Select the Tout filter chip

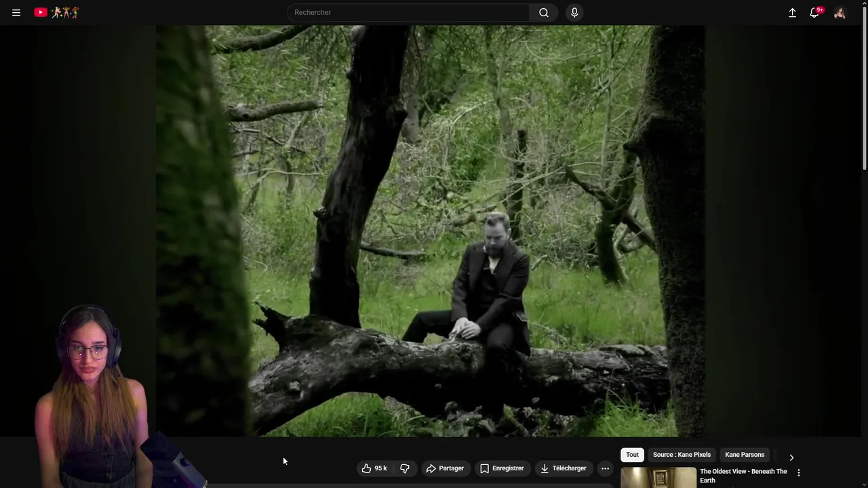pyautogui.click(x=632, y=455)
